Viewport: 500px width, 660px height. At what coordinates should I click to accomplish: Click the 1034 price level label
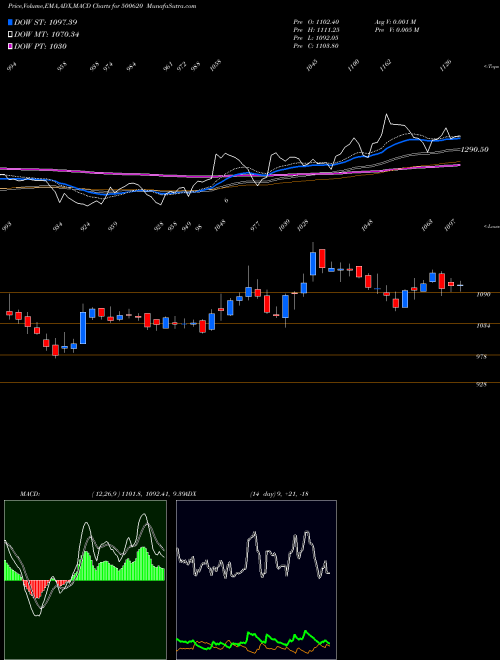point(483,326)
